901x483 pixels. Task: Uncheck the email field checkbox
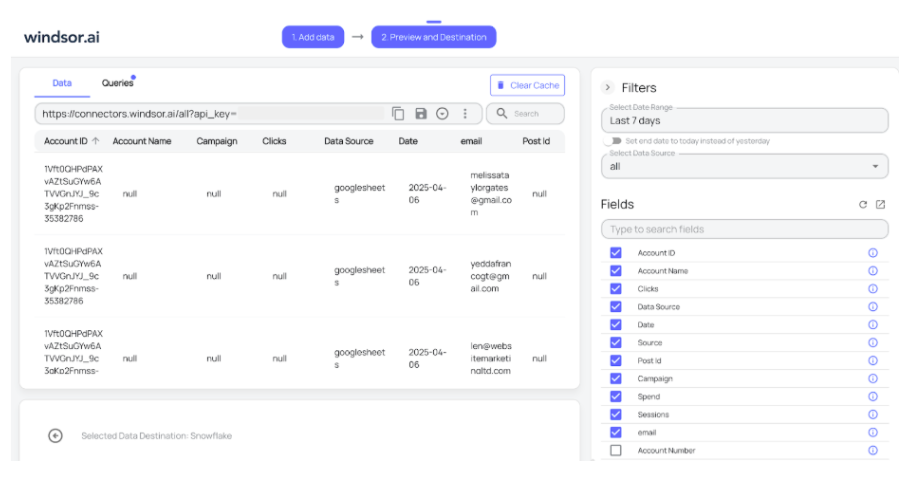[x=616, y=433]
